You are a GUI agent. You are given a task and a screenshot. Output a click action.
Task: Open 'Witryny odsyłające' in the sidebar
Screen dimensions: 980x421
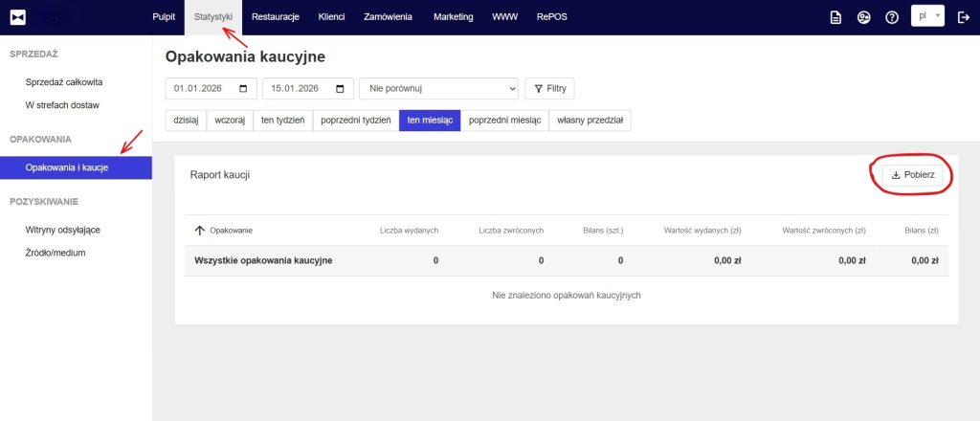tap(63, 230)
